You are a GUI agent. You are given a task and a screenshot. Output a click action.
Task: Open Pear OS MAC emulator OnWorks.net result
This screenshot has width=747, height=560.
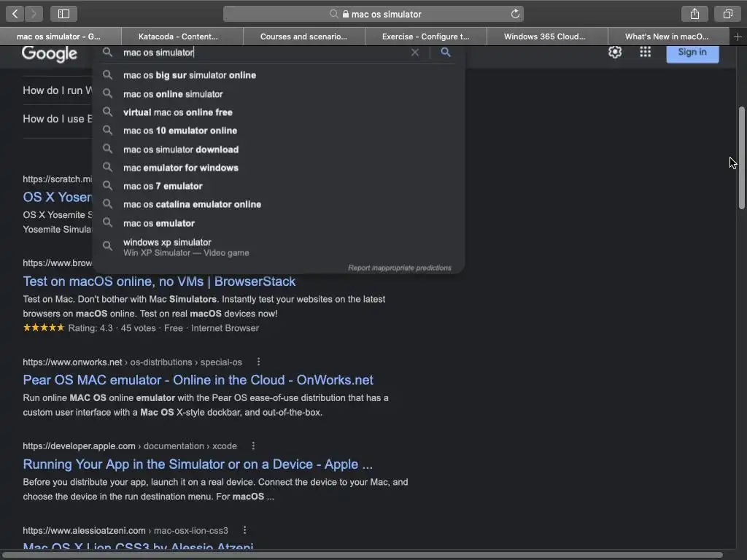point(198,380)
